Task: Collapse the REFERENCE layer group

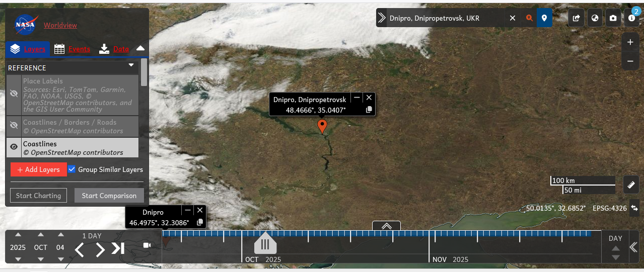Action: click(x=131, y=65)
